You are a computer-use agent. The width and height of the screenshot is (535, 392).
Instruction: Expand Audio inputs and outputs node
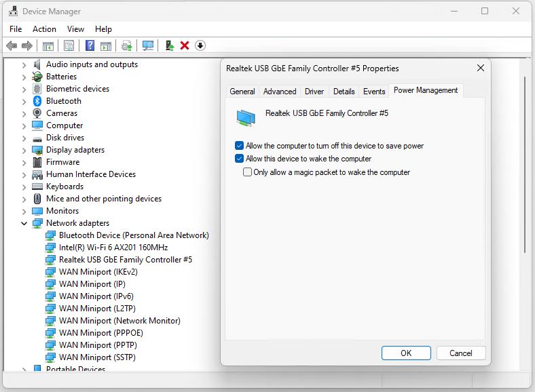24,65
